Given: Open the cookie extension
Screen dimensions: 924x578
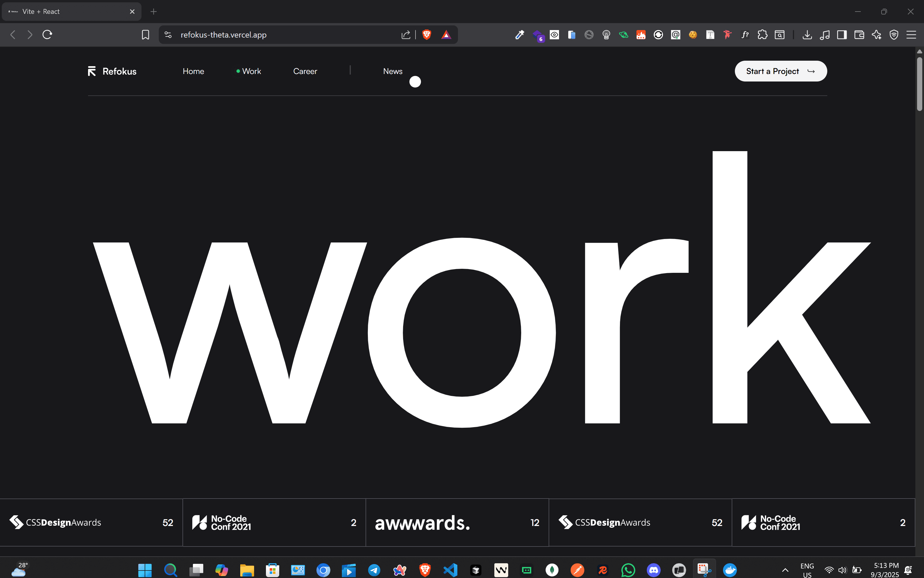Looking at the screenshot, I should (x=693, y=35).
